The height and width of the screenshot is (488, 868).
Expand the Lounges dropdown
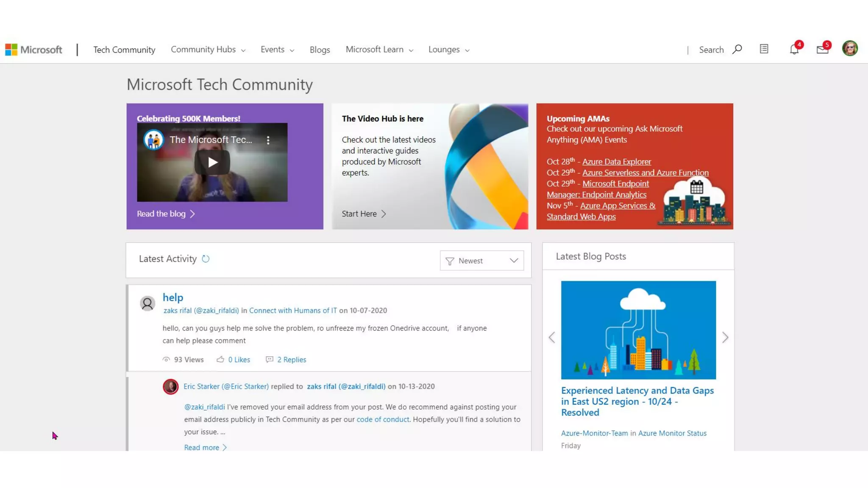pyautogui.click(x=448, y=50)
